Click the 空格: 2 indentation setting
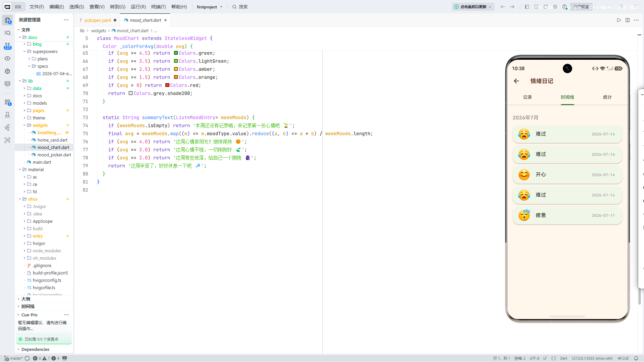Screen dimensions: 644x362 520,358
